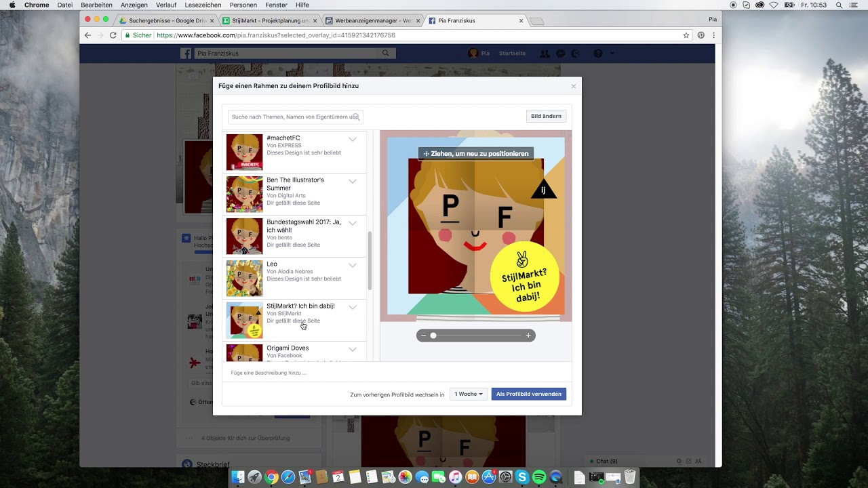Open Safari from the dock
Image resolution: width=868 pixels, height=488 pixels.
click(x=288, y=477)
